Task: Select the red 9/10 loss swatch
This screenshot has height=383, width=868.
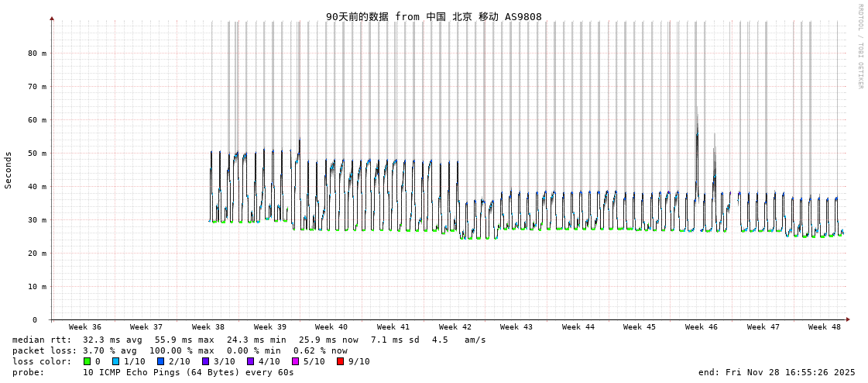Action: tap(340, 361)
